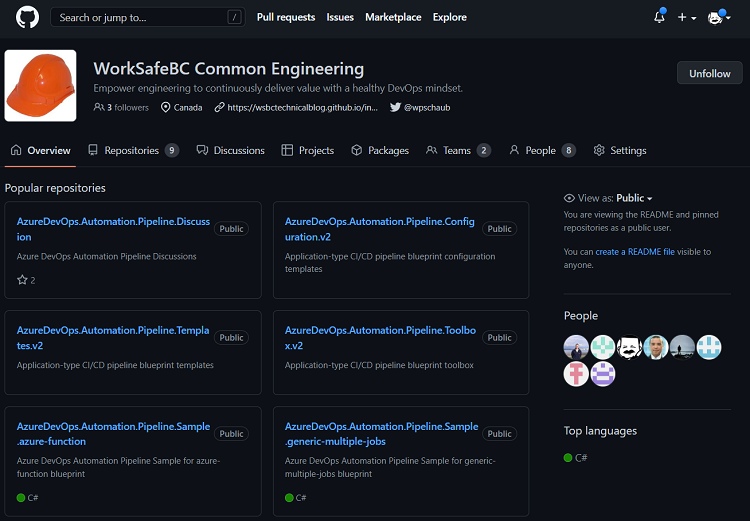The width and height of the screenshot is (750, 521).
Task: Open the man in suit member avatar
Action: pyautogui.click(x=656, y=347)
